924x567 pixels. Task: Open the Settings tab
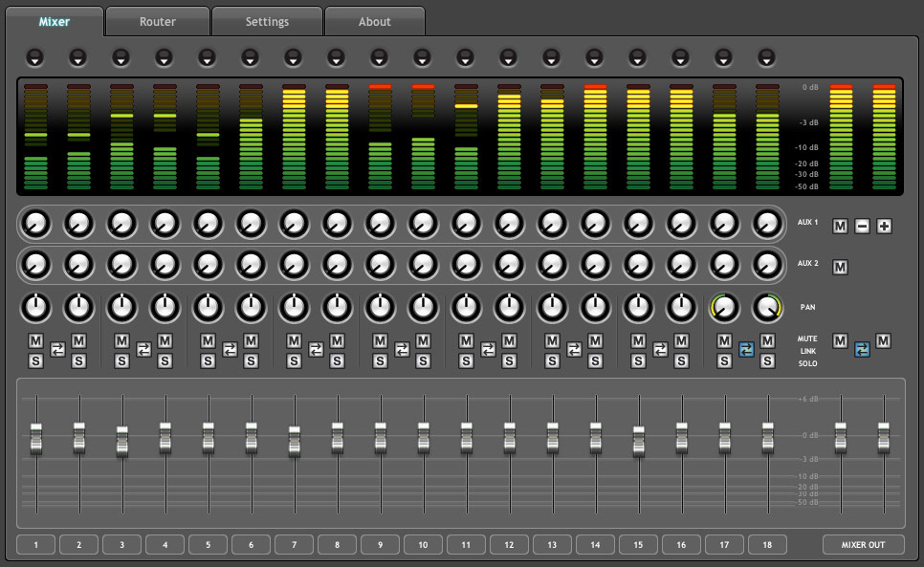click(267, 21)
